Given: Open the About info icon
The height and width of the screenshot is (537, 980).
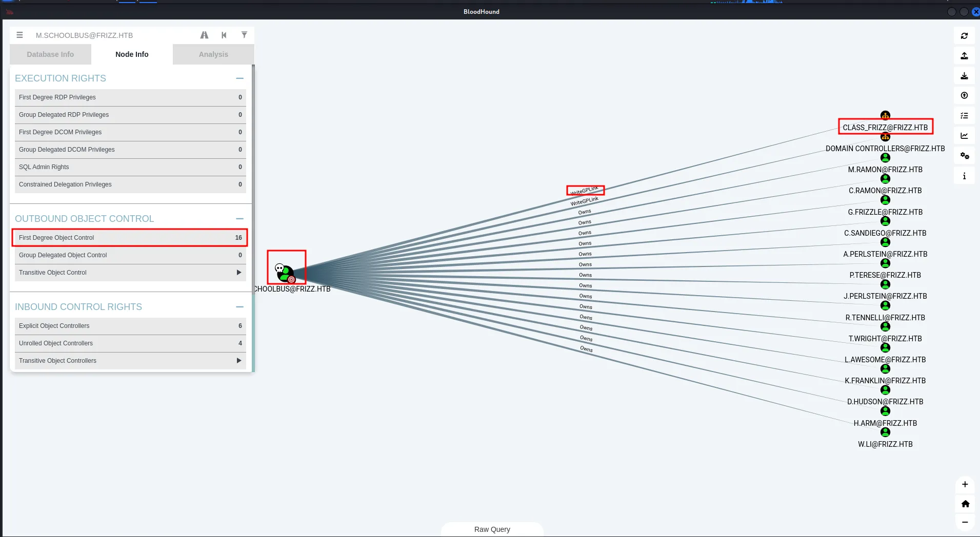Looking at the screenshot, I should click(964, 176).
